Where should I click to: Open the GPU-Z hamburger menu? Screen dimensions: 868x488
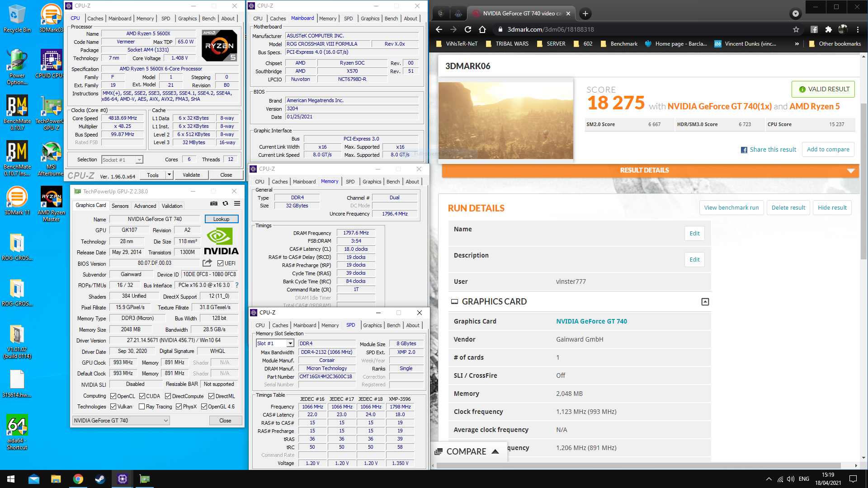pyautogui.click(x=237, y=204)
